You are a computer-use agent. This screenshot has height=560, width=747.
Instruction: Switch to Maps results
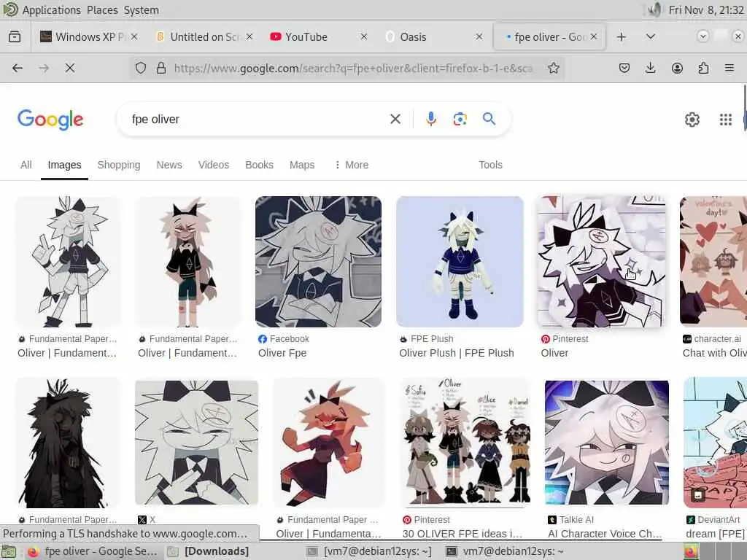coord(302,165)
